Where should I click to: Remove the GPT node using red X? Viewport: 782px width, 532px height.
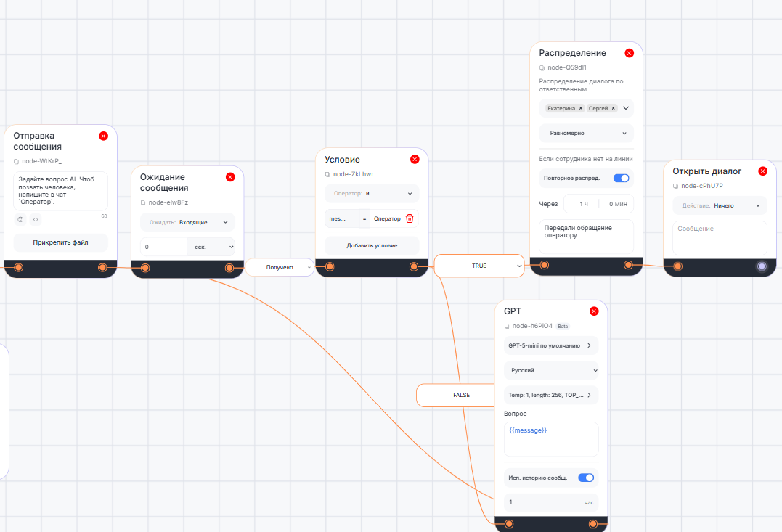click(594, 311)
